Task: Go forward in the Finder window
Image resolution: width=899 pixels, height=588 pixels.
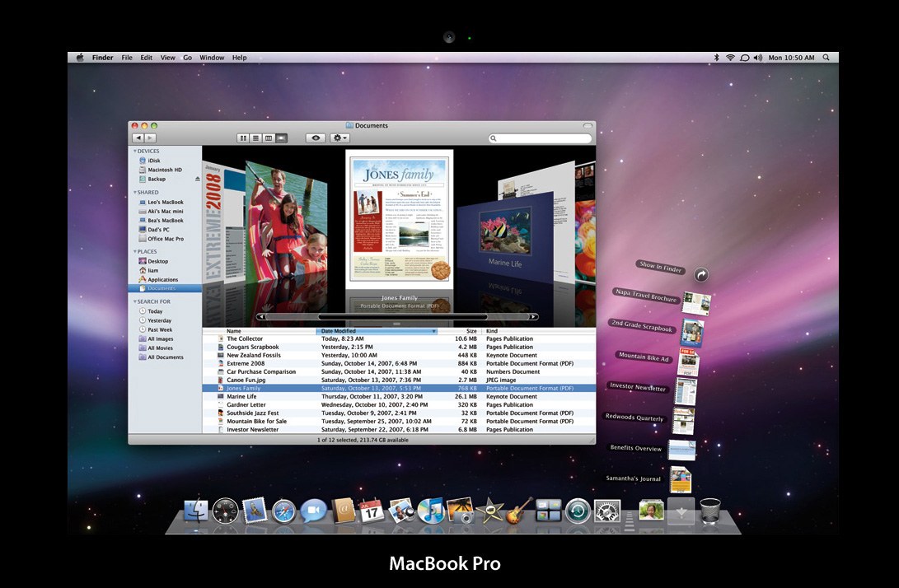Action: 150,138
